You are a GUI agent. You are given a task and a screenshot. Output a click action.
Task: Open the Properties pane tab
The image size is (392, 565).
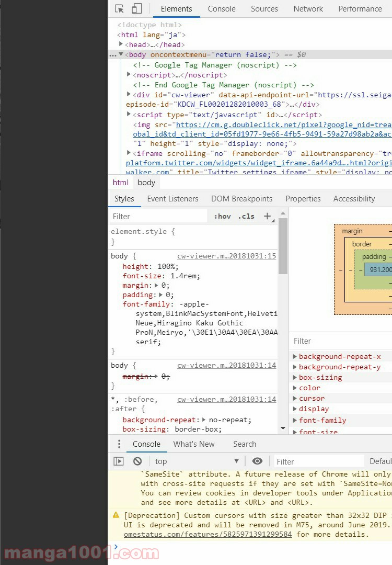pyautogui.click(x=303, y=199)
